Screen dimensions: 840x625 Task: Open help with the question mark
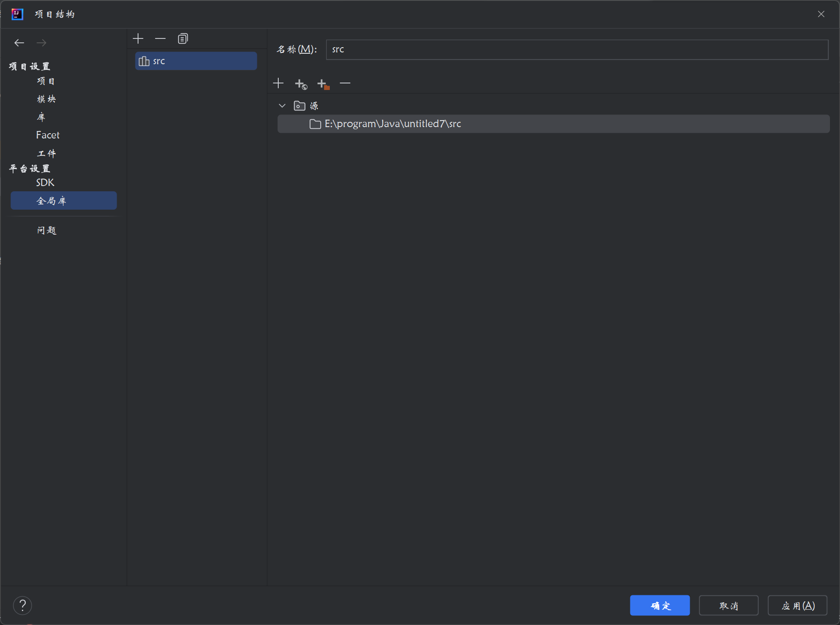23,605
